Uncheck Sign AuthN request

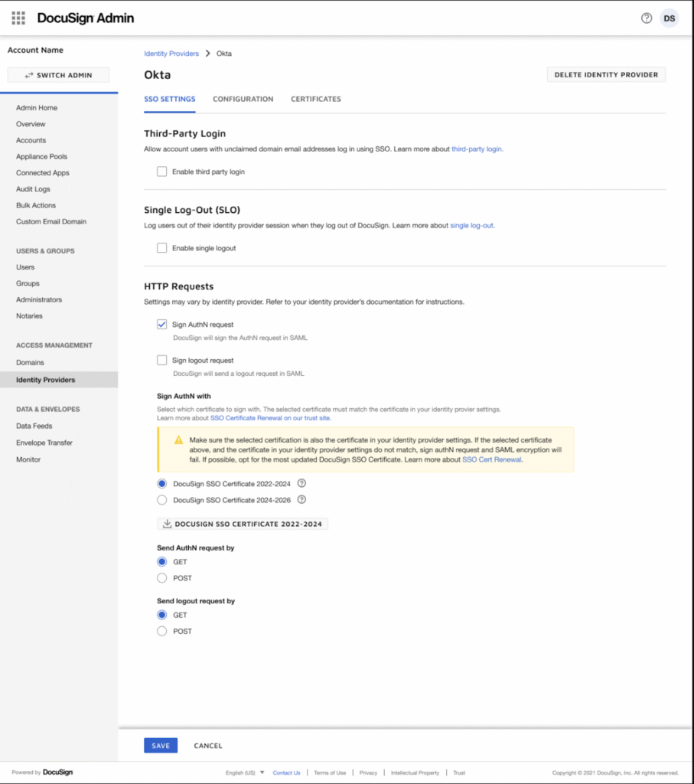161,325
